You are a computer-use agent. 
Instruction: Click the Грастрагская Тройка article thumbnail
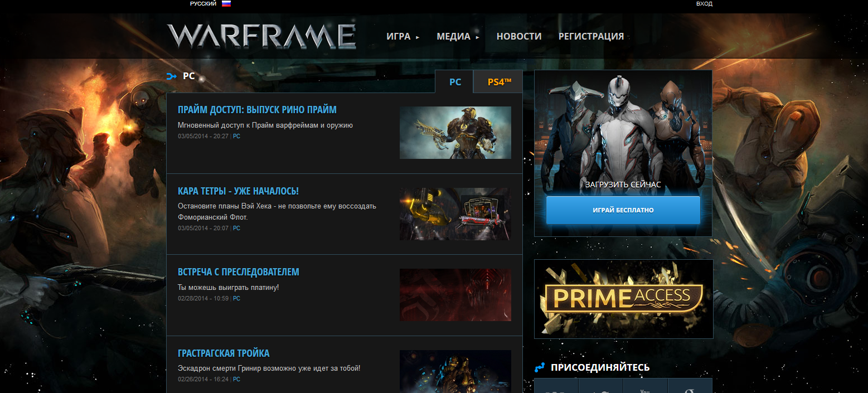(x=455, y=371)
